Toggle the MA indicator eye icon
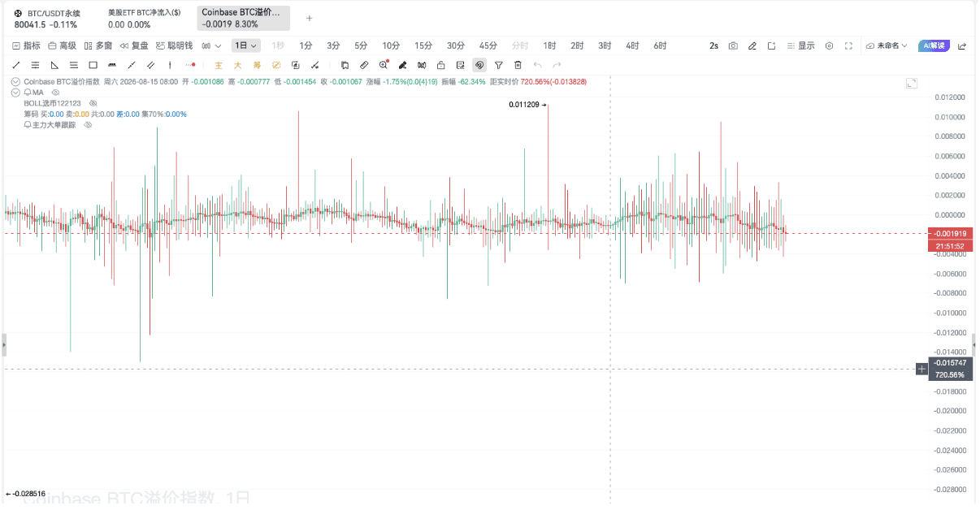The height and width of the screenshot is (510, 980). point(56,93)
